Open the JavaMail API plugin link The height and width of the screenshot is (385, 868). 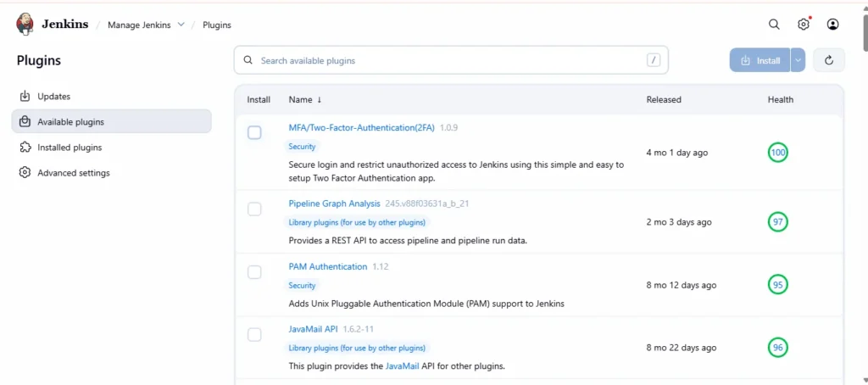click(313, 329)
